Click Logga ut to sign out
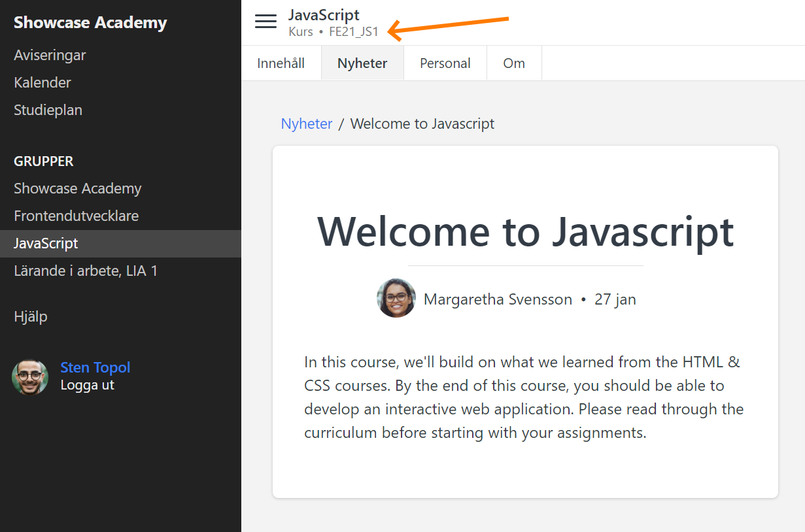805x532 pixels. tap(87, 385)
